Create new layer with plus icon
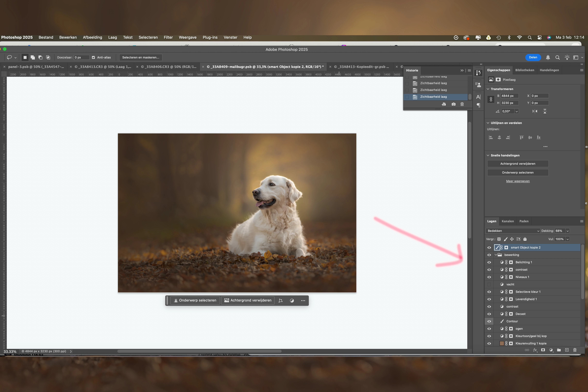Screen dimensions: 588x392 click(567, 350)
